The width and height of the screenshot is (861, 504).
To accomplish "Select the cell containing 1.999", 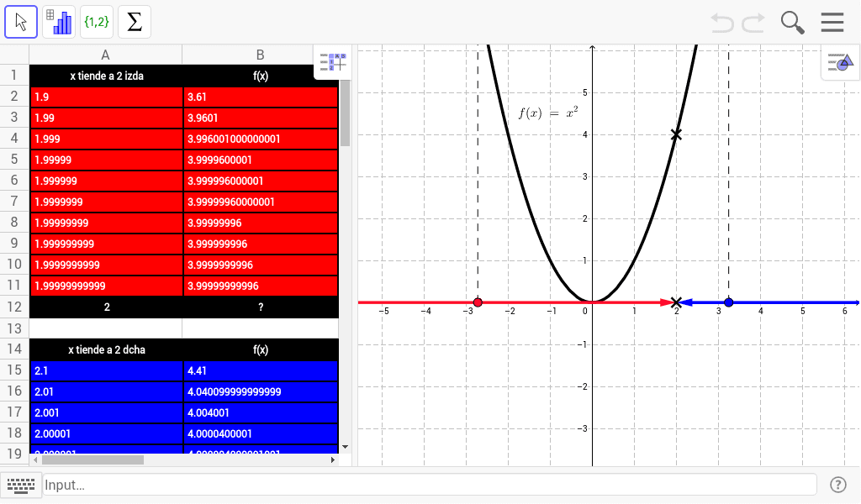I will pos(107,139).
